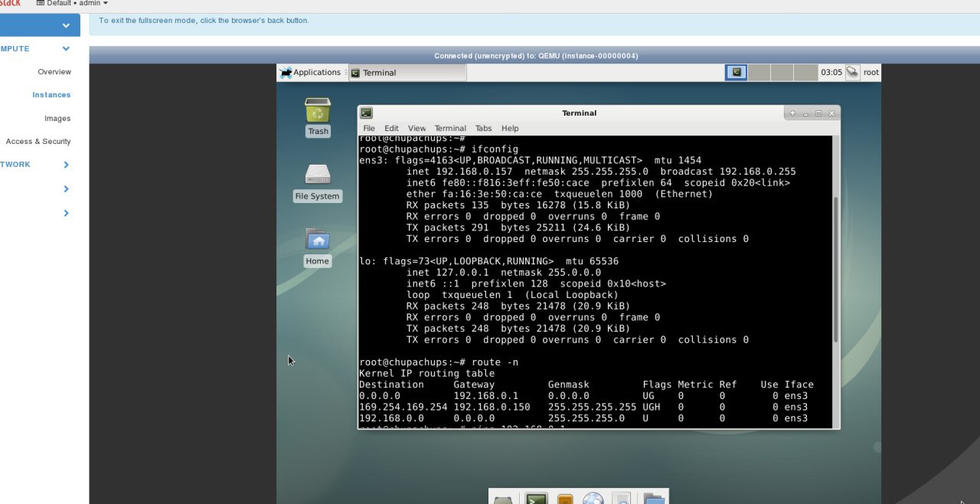Open the Terminal Edit menu

[x=391, y=128]
